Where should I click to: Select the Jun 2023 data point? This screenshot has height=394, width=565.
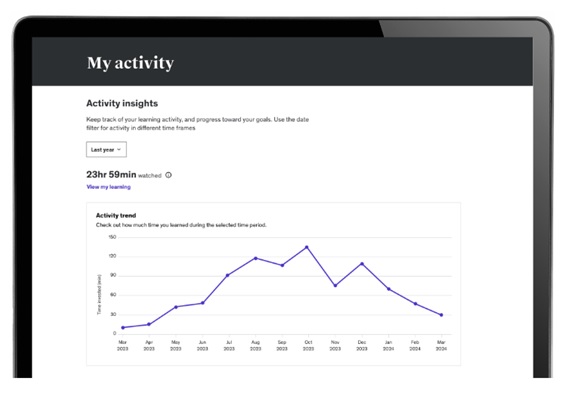pyautogui.click(x=203, y=303)
